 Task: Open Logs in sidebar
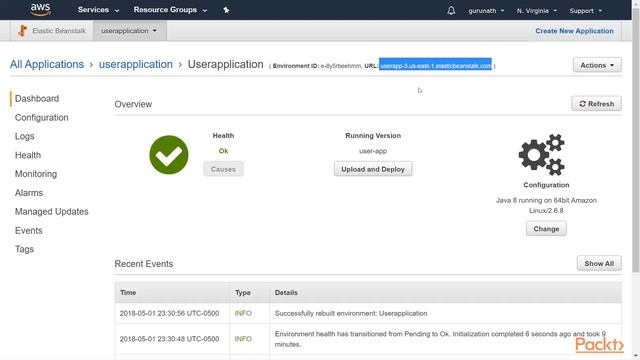[x=24, y=136]
